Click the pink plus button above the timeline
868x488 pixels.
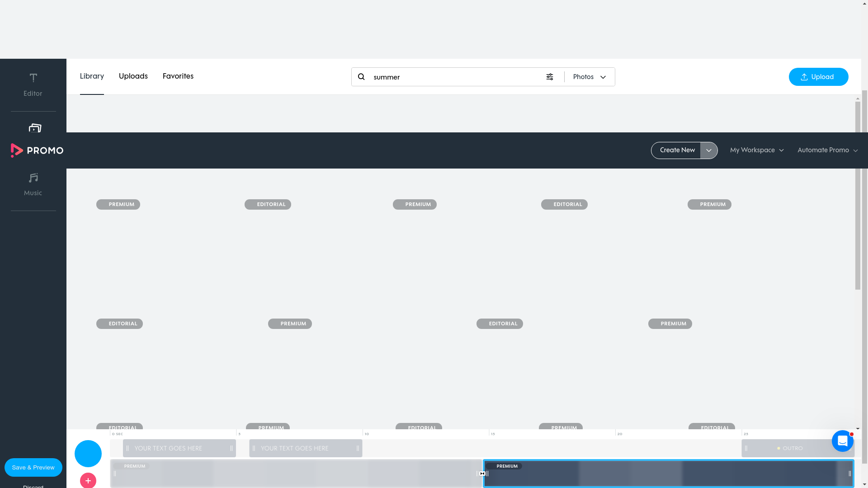point(88,480)
